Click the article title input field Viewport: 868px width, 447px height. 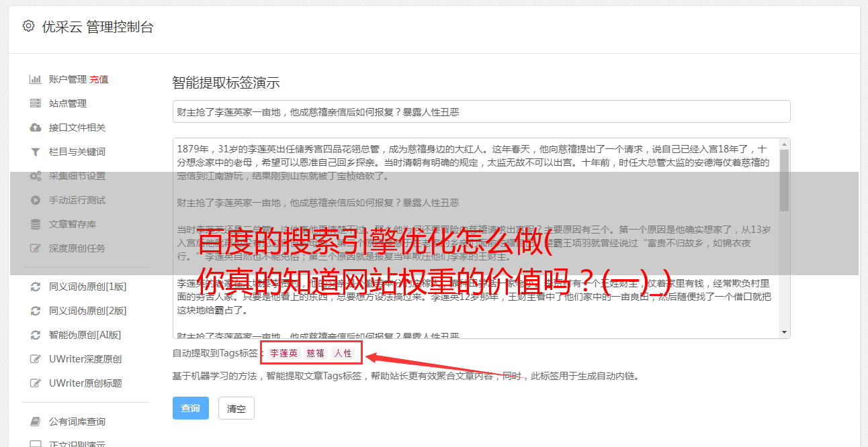pos(481,111)
